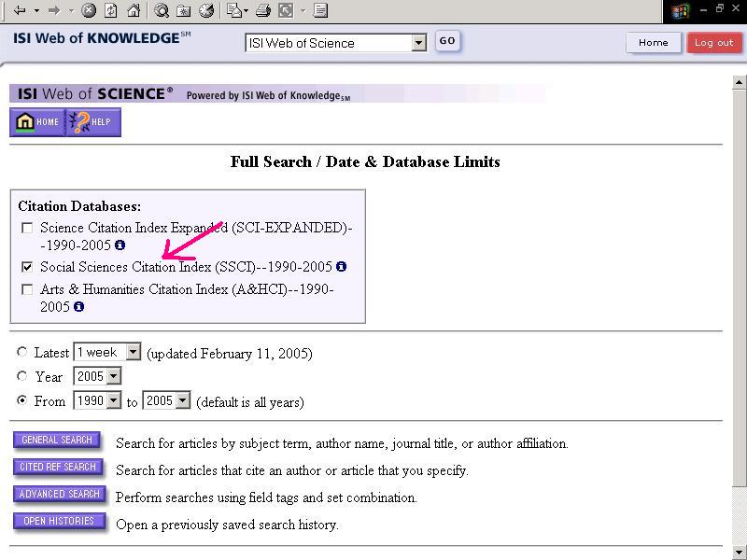Image resolution: width=747 pixels, height=560 pixels.
Task: Uncheck Social Sciences Citation Index checkbox
Action: (27, 267)
